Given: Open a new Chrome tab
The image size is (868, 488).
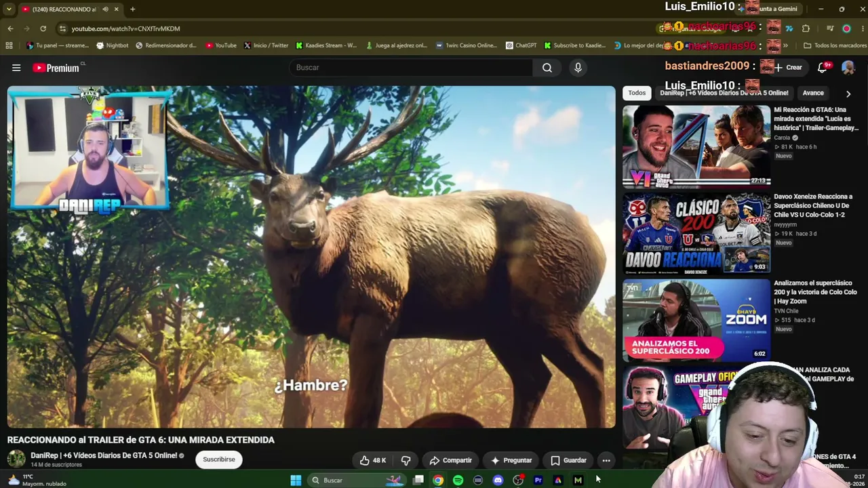Looking at the screenshot, I should pyautogui.click(x=132, y=9).
